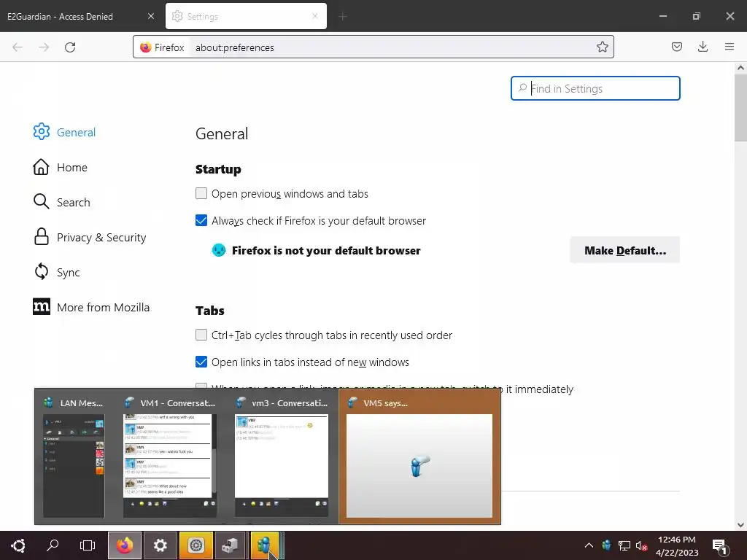This screenshot has height=560, width=747.
Task: Open the Home settings category
Action: pyautogui.click(x=60, y=167)
